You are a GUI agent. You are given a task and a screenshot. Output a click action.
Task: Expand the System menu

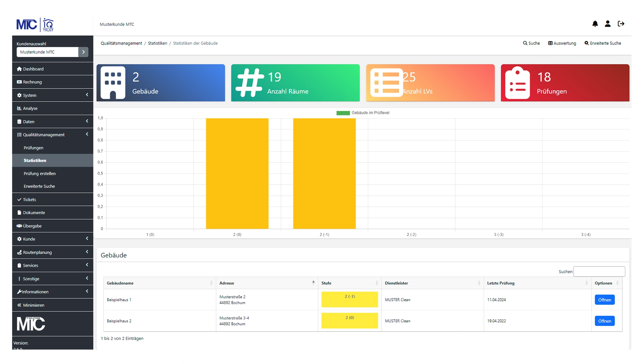(53, 95)
